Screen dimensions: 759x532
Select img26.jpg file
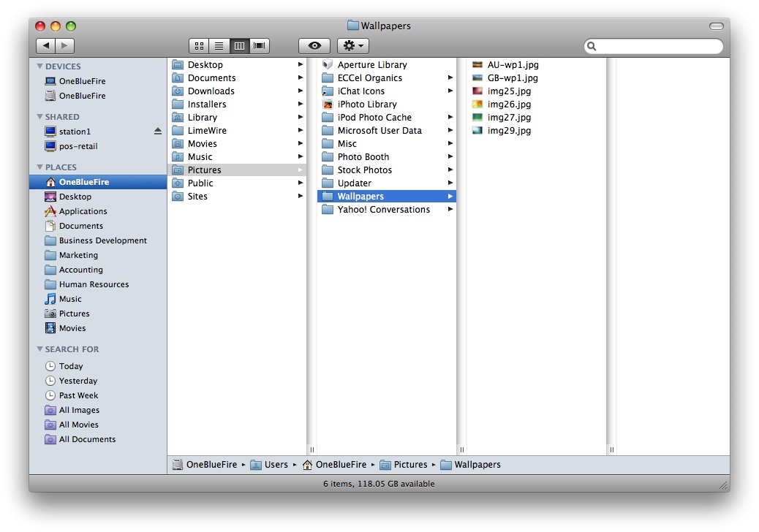[536, 104]
